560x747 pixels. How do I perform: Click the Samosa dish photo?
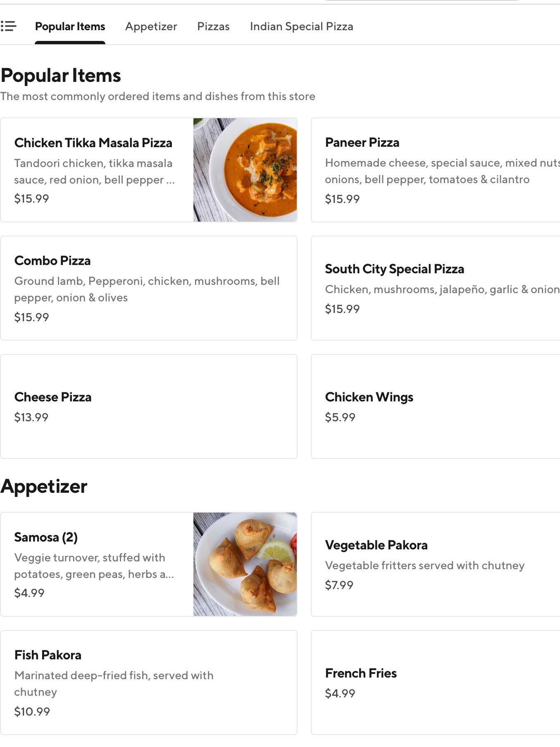[245, 564]
